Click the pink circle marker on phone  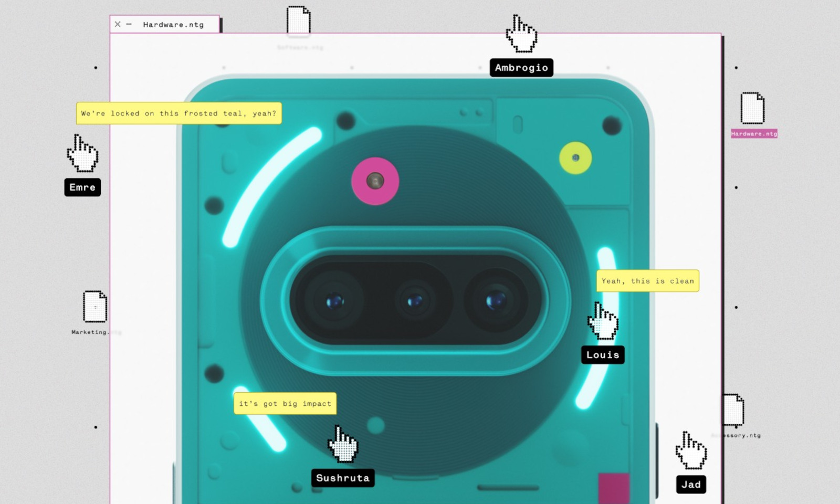coord(375,181)
